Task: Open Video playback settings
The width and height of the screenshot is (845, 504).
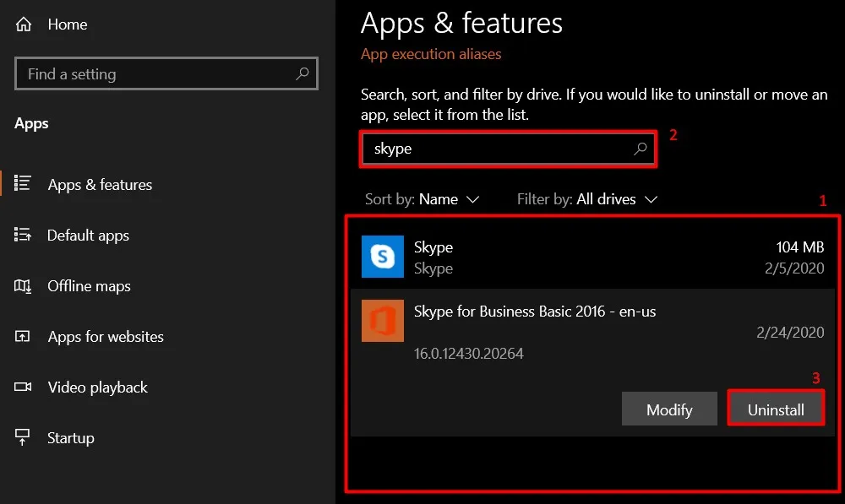Action: click(x=97, y=387)
